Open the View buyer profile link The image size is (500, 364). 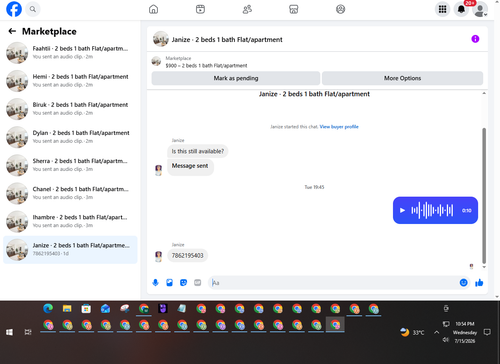(339, 127)
